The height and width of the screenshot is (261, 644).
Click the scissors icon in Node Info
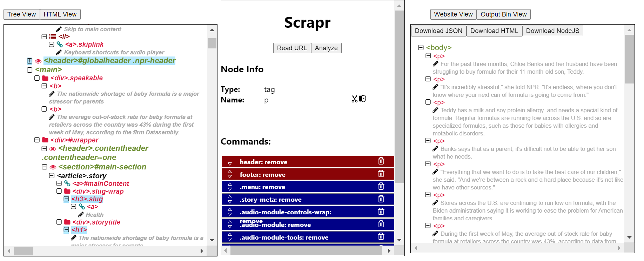click(354, 99)
